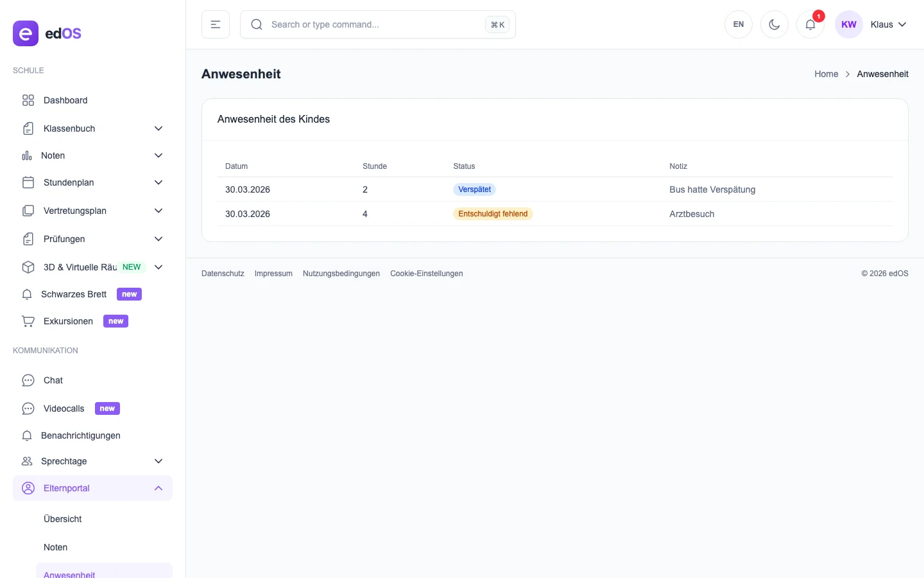
Task: Open the Datenschutz footer link
Action: [223, 274]
